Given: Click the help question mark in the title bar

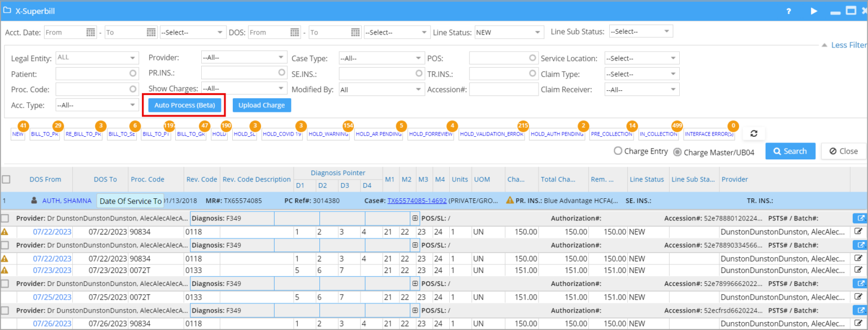Looking at the screenshot, I should point(789,11).
